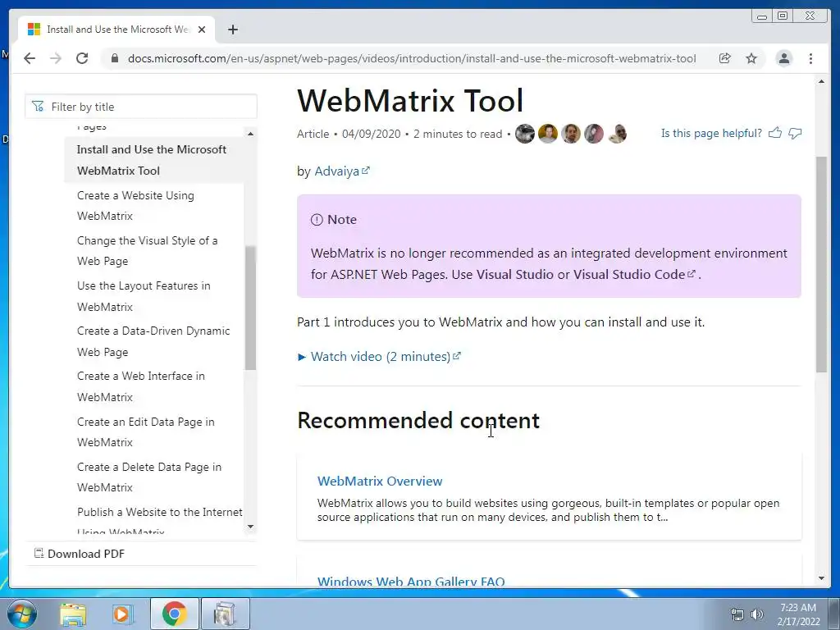The width and height of the screenshot is (840, 630).
Task: Open Create an Edit Data Page in WebMatrix
Action: 146,431
